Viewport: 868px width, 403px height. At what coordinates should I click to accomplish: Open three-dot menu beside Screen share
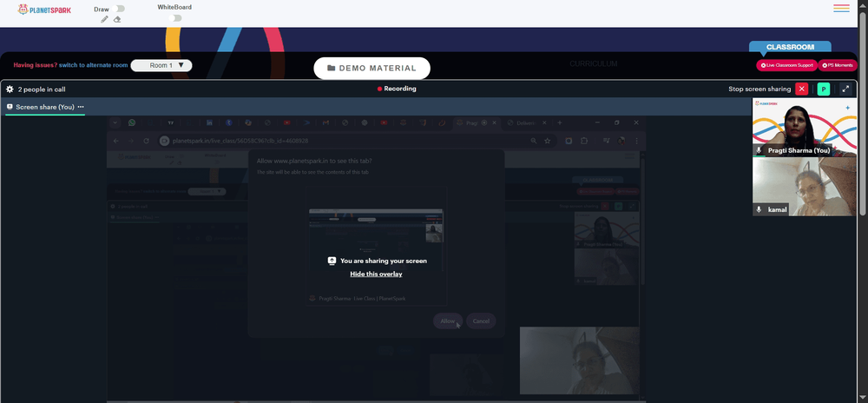[81, 107]
